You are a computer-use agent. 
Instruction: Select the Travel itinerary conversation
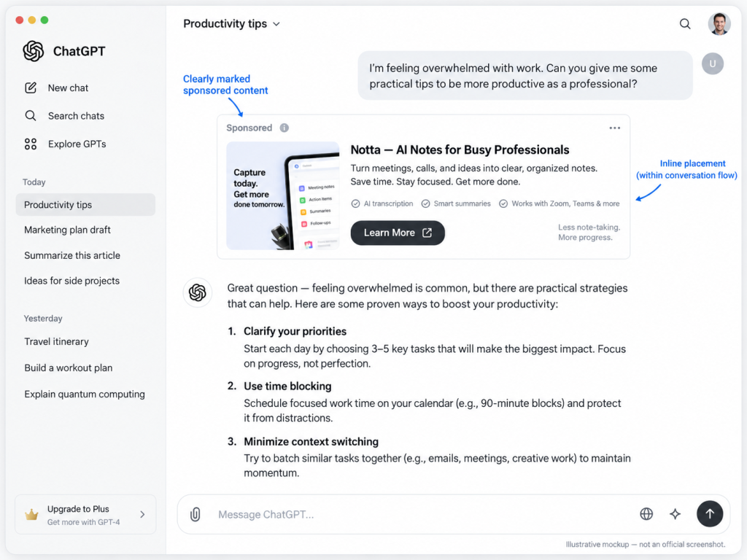point(56,341)
